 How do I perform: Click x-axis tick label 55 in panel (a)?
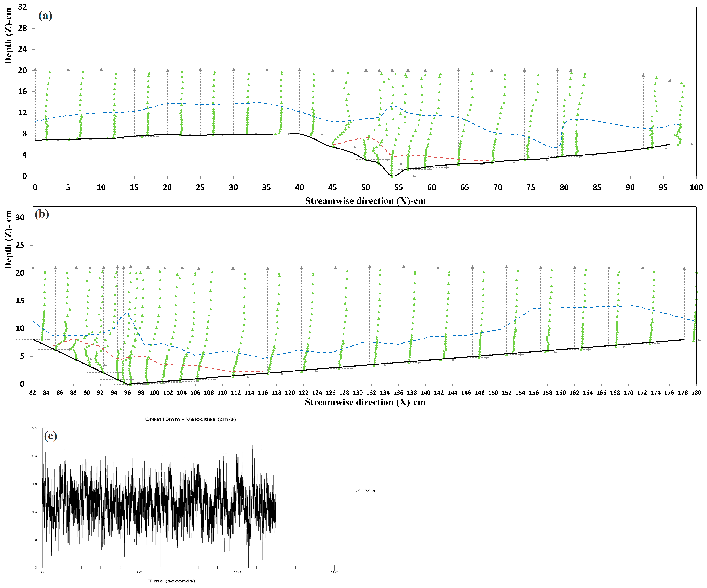tap(399, 188)
